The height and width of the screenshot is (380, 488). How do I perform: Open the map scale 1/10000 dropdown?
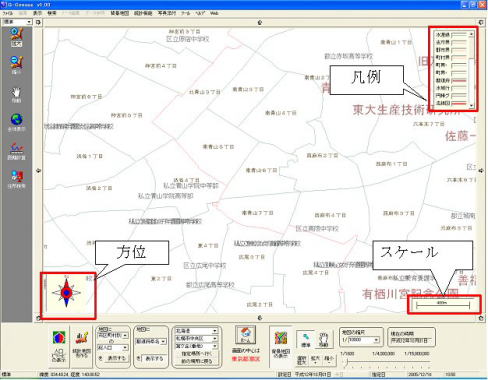coord(364,340)
